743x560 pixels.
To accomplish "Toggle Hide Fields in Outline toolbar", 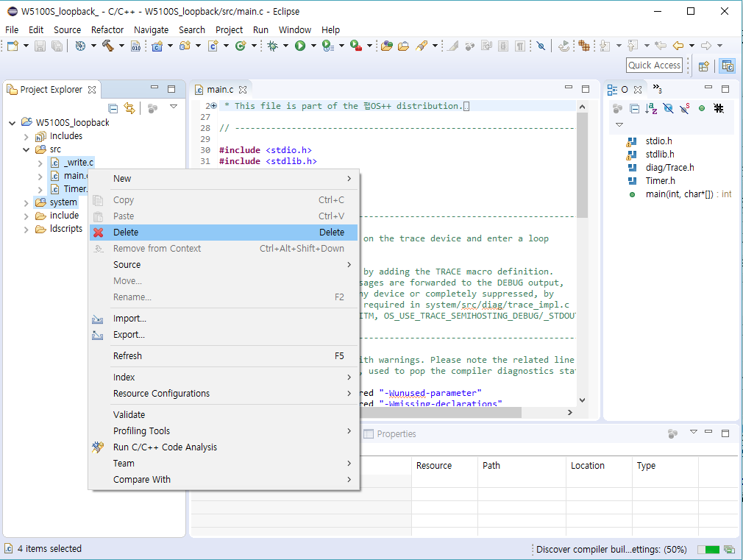I will pos(668,109).
